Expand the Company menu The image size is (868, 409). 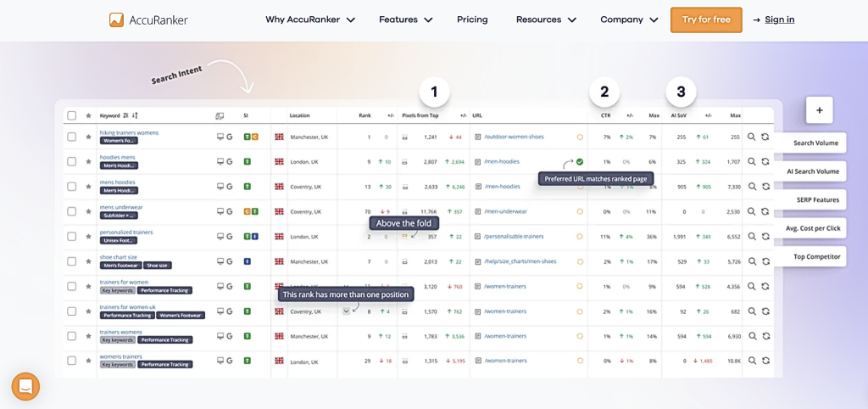(x=629, y=20)
